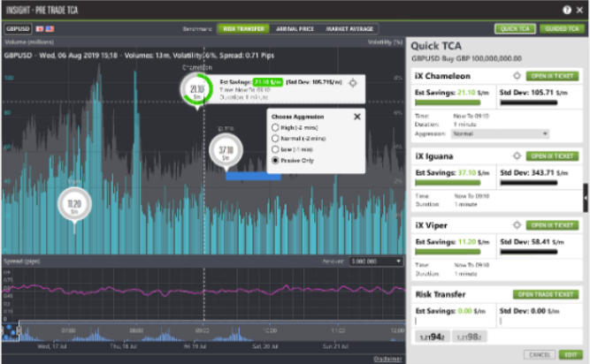Click the crosshair icon for iX Iguana

pyautogui.click(x=517, y=155)
